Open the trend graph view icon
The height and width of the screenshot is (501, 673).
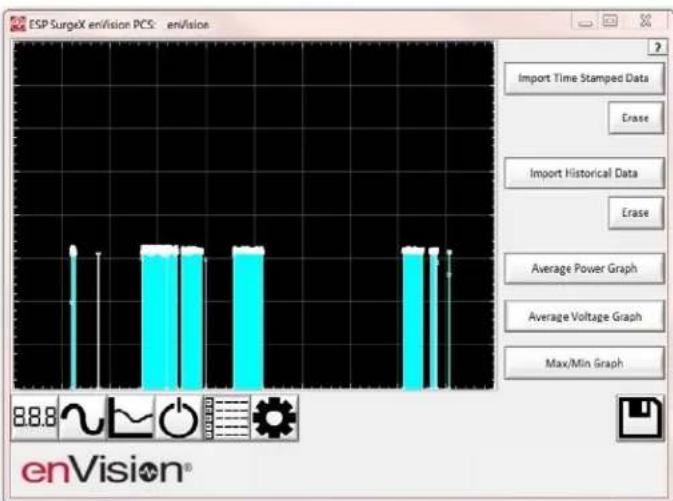pos(131,418)
